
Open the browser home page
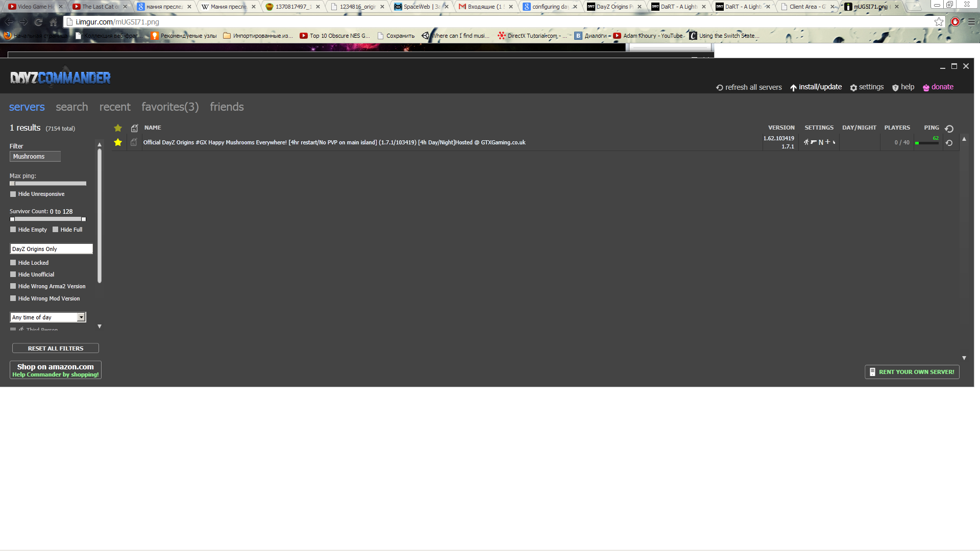tap(53, 22)
